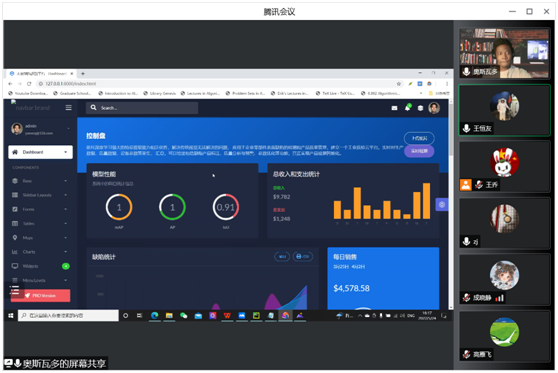Click the red PRO Version button

[x=41, y=295]
